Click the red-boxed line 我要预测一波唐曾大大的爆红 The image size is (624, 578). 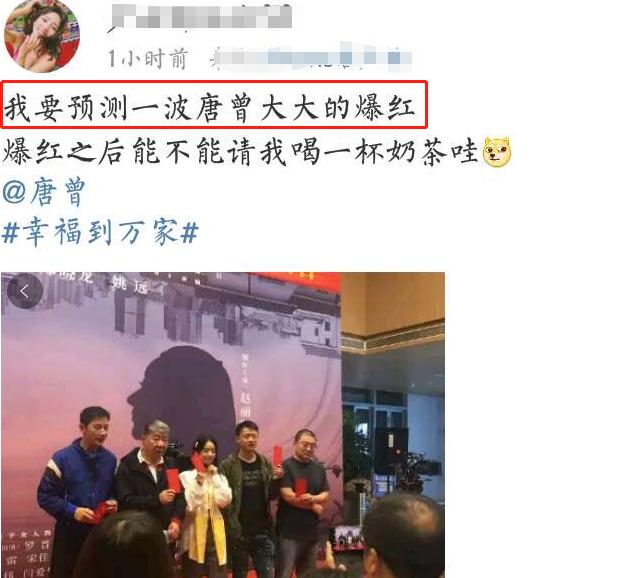(214, 105)
